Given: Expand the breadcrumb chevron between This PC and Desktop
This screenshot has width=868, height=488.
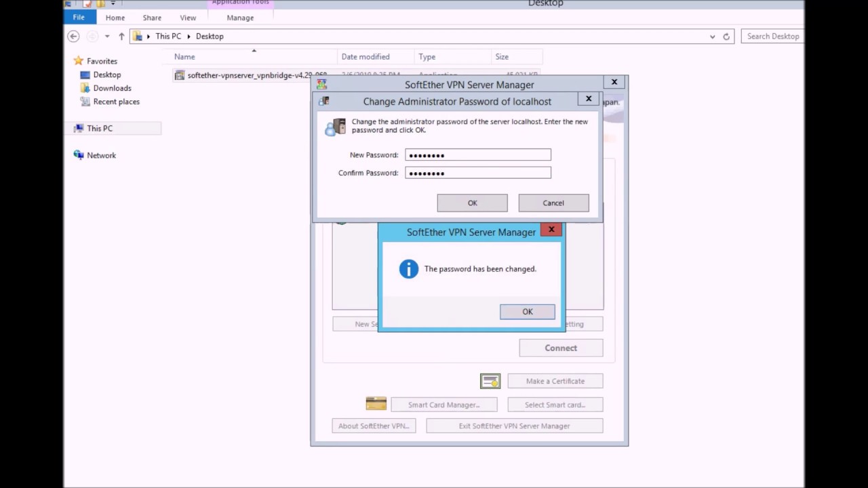Looking at the screenshot, I should coord(189,37).
